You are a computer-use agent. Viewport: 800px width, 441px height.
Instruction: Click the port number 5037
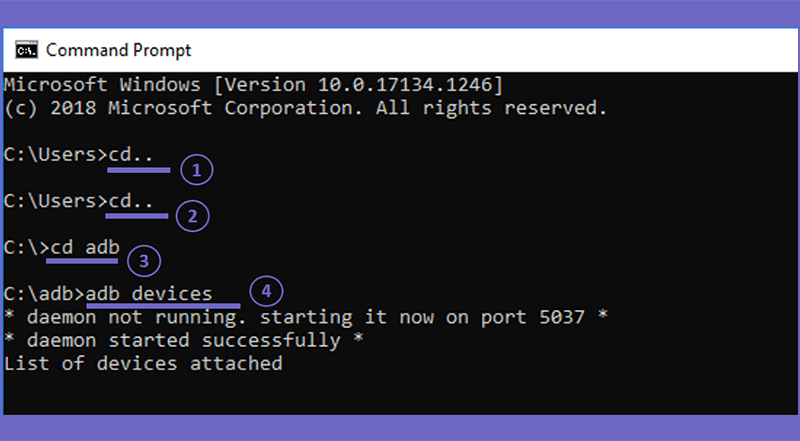coord(562,317)
